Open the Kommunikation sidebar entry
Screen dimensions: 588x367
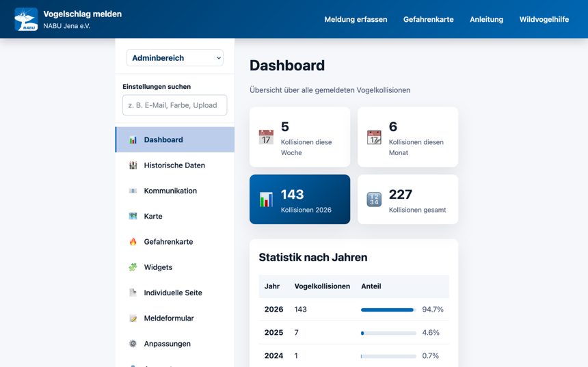click(175, 191)
